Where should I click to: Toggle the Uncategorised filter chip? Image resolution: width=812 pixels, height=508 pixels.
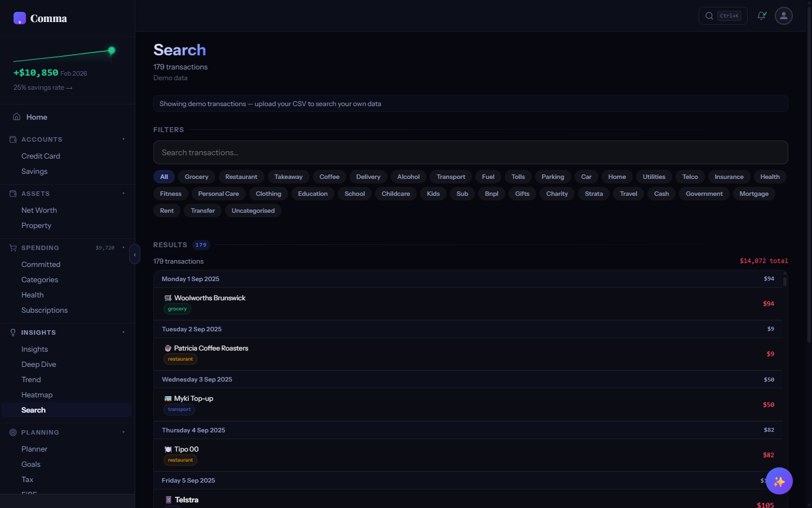[253, 211]
